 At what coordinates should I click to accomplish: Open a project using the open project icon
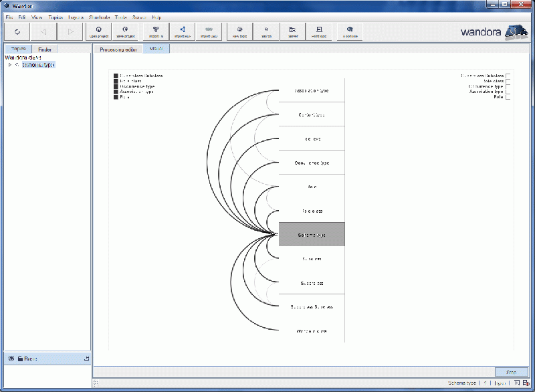click(x=98, y=31)
